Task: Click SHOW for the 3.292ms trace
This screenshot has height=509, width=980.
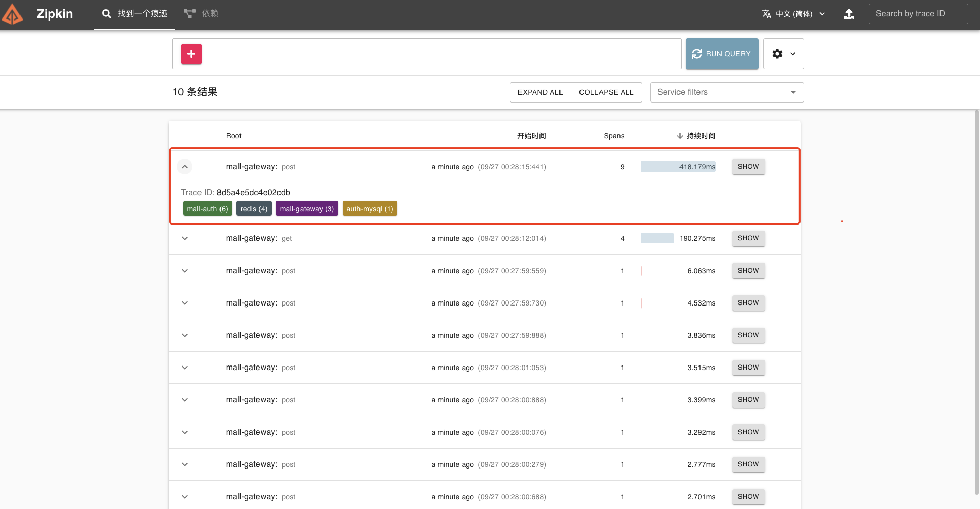Action: 748,432
